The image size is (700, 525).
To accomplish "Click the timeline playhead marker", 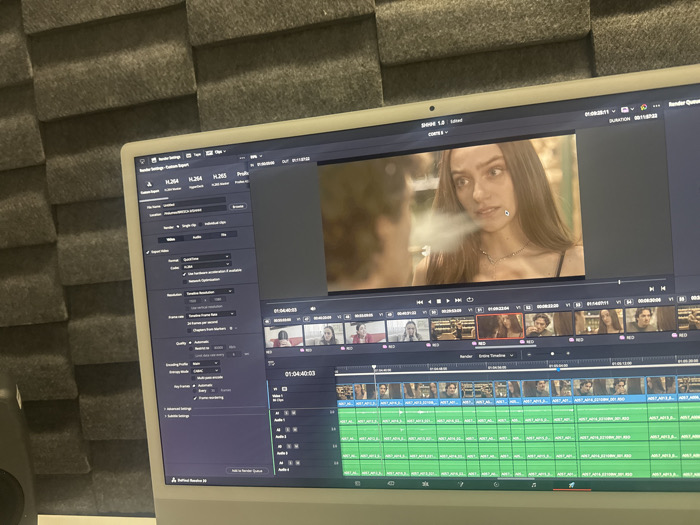I will tap(374, 367).
